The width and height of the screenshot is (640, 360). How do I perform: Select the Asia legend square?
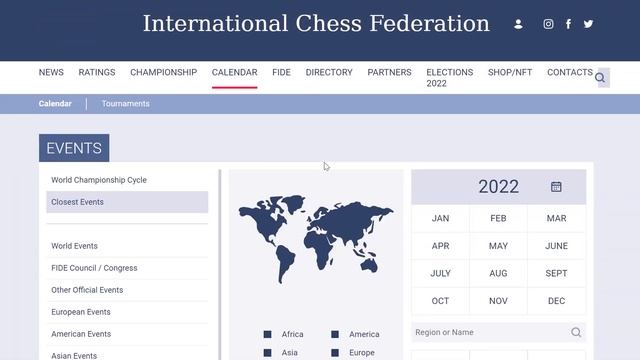pyautogui.click(x=267, y=353)
